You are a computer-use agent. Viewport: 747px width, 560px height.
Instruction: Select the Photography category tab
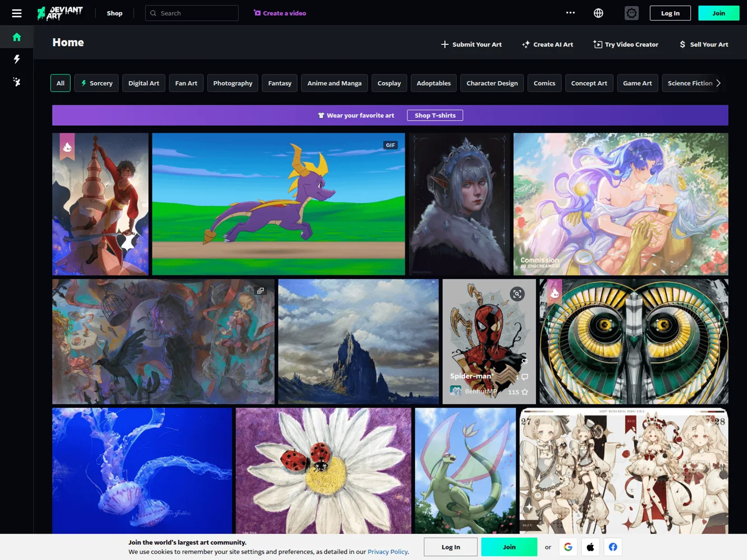click(233, 83)
